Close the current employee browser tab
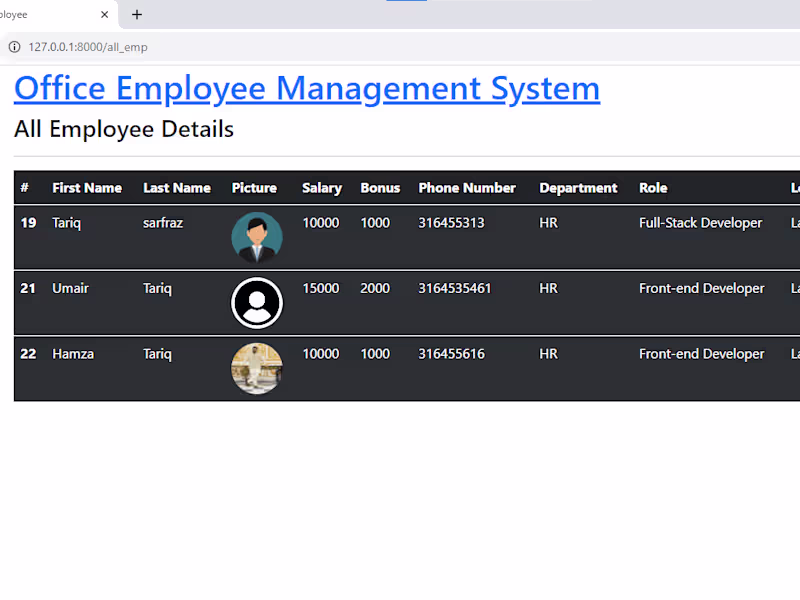Viewport: 800px width, 600px height. click(x=105, y=15)
